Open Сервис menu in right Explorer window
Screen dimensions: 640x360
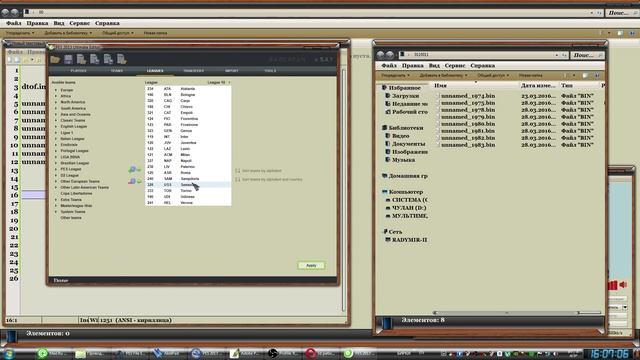(455, 66)
